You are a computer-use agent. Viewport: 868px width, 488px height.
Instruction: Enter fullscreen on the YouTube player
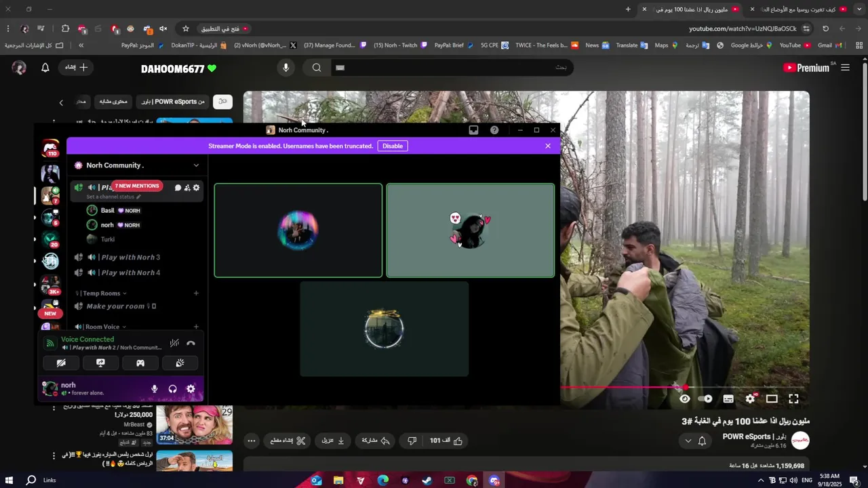tap(793, 399)
